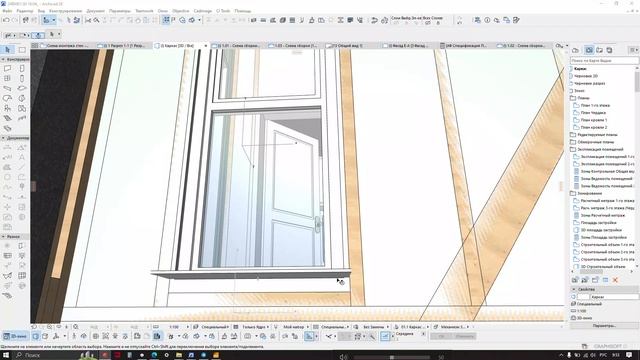640x360 pixels.
Task: Open the Конструирование menu
Action: [65, 11]
